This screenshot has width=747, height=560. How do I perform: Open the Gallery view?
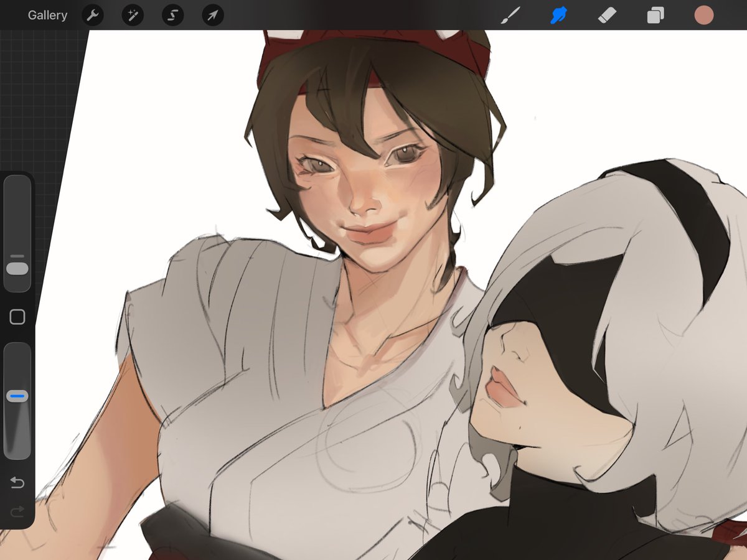tap(47, 15)
